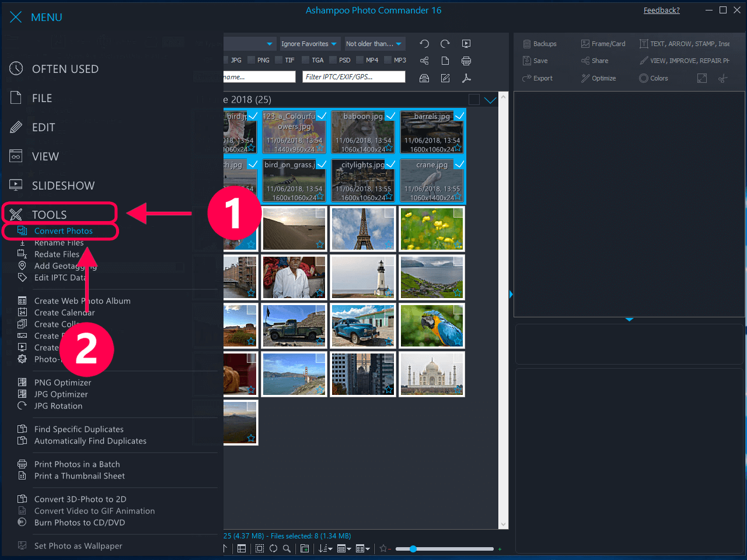Click Save in the right panel

tap(535, 61)
